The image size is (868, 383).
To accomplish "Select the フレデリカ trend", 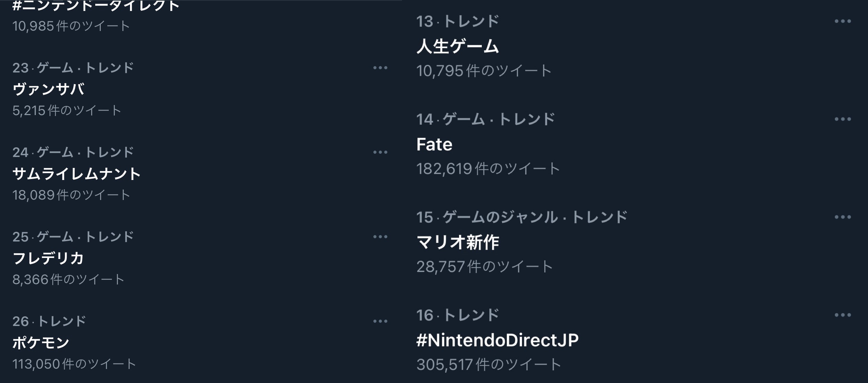I will pos(48,258).
